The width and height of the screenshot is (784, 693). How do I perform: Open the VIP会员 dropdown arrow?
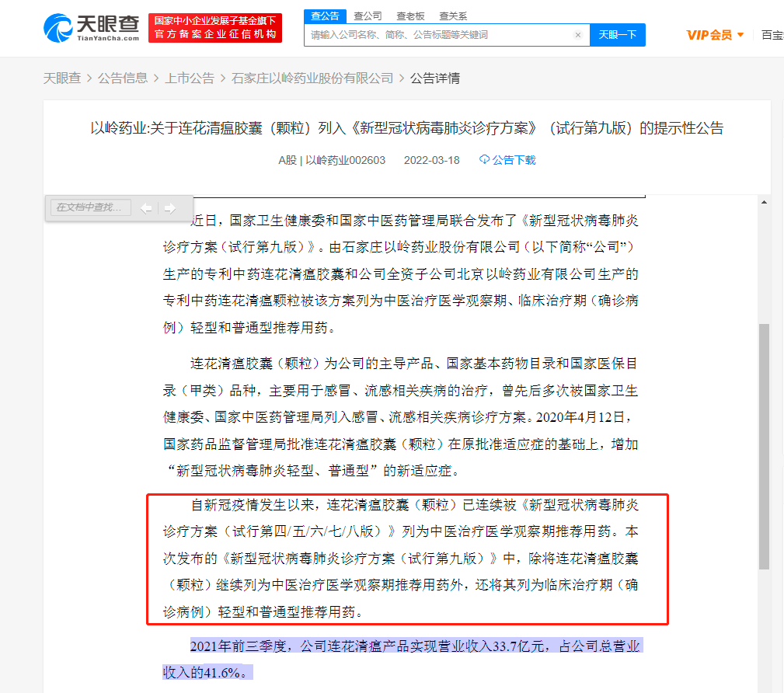(x=740, y=35)
